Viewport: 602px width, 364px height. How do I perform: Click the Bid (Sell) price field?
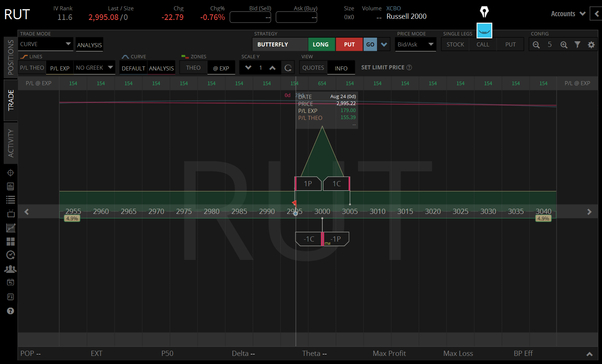tap(250, 17)
